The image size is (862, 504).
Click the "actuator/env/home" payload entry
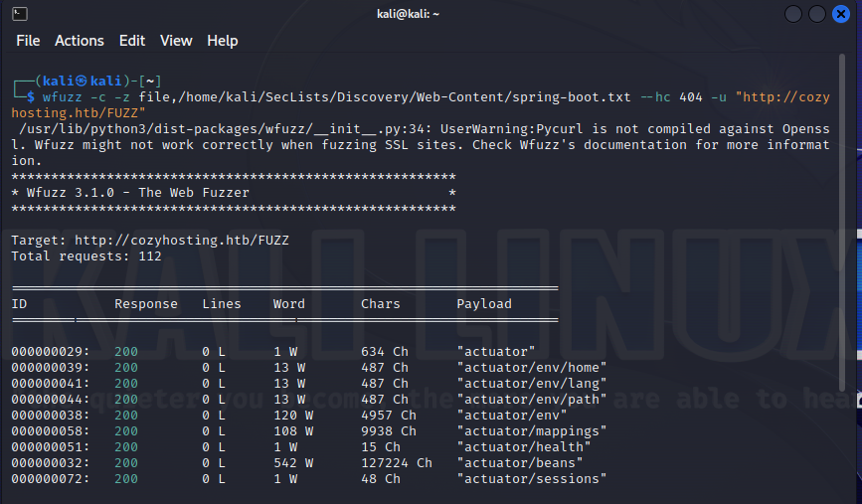(531, 368)
